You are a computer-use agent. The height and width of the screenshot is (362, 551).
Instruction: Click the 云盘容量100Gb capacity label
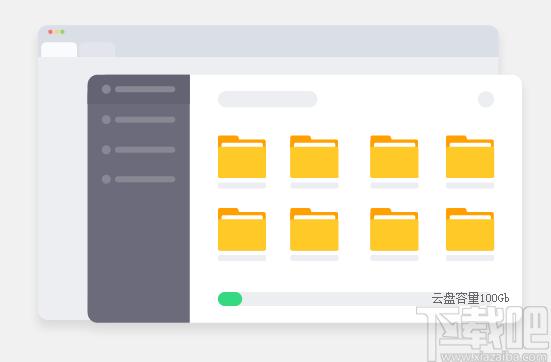[x=470, y=298]
